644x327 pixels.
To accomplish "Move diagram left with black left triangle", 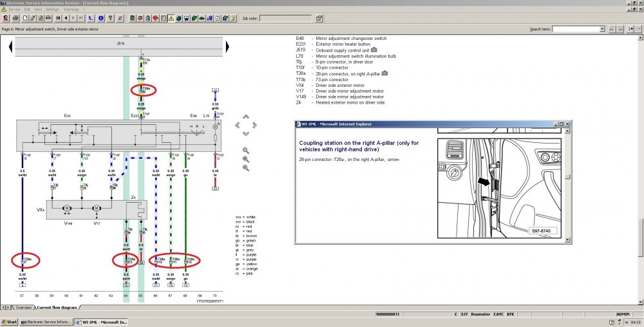I will pos(11,47).
